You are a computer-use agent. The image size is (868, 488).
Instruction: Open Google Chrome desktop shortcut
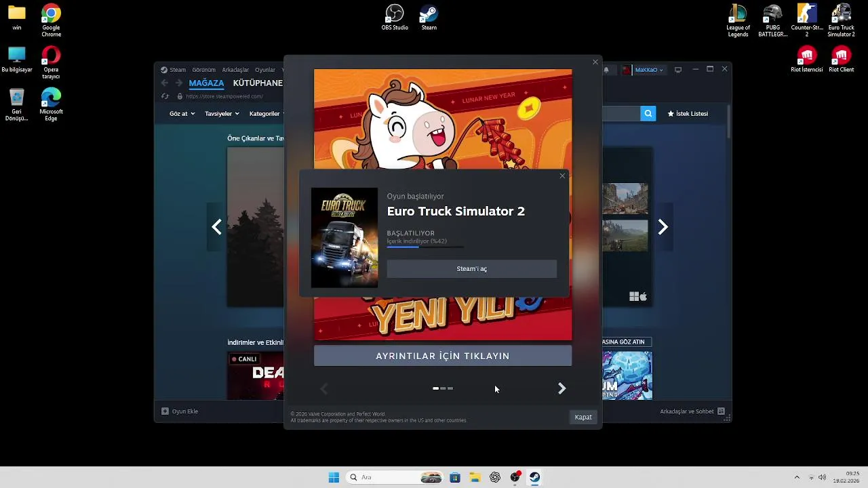click(51, 21)
